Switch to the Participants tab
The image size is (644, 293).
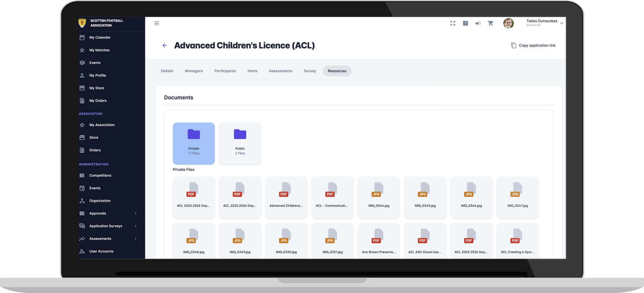(x=225, y=71)
